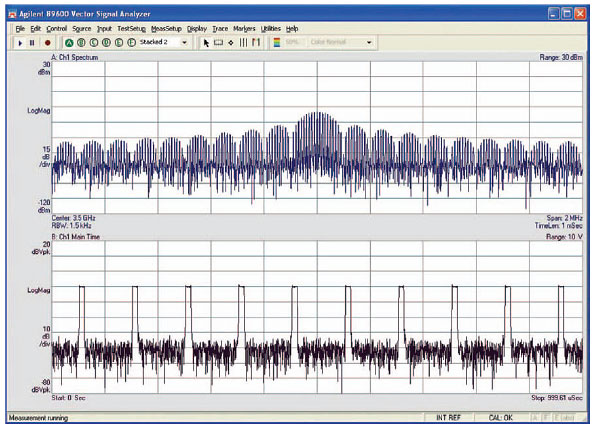This screenshot has height=430, width=596.
Task: Open the Help menu
Action: 292,29
